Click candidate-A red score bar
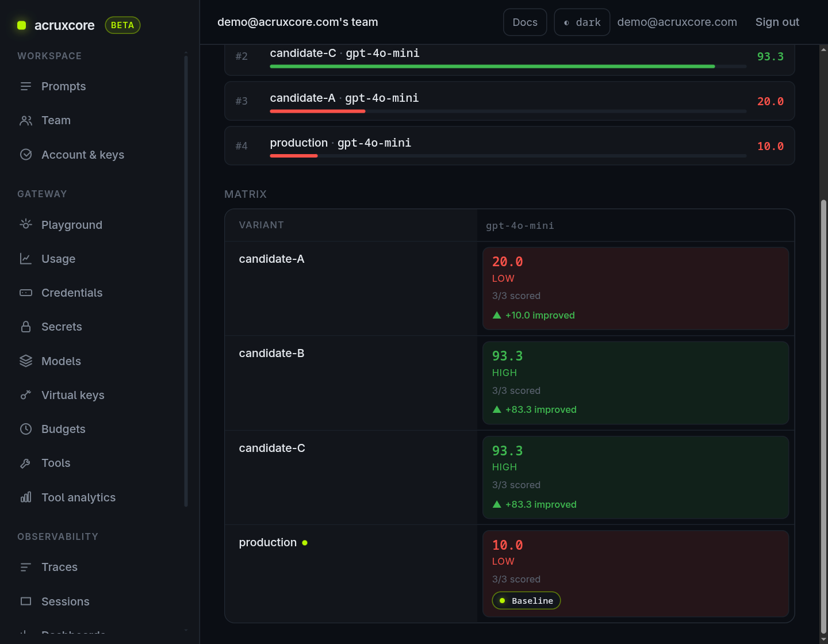Screen dimensions: 828x644 tap(317, 112)
